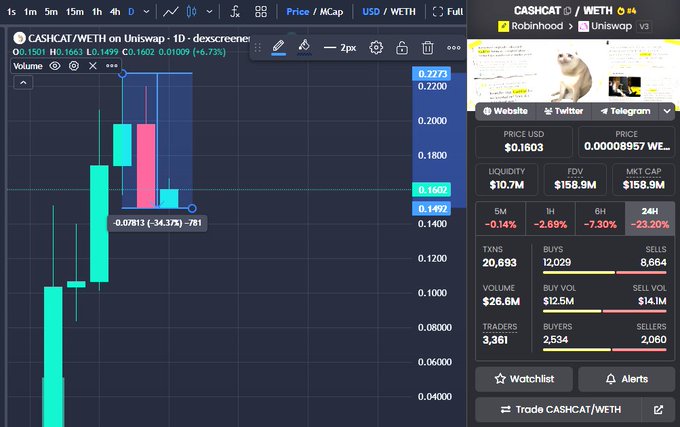680x427 pixels.
Task: Select the 1m timeframe
Action: click(30, 12)
